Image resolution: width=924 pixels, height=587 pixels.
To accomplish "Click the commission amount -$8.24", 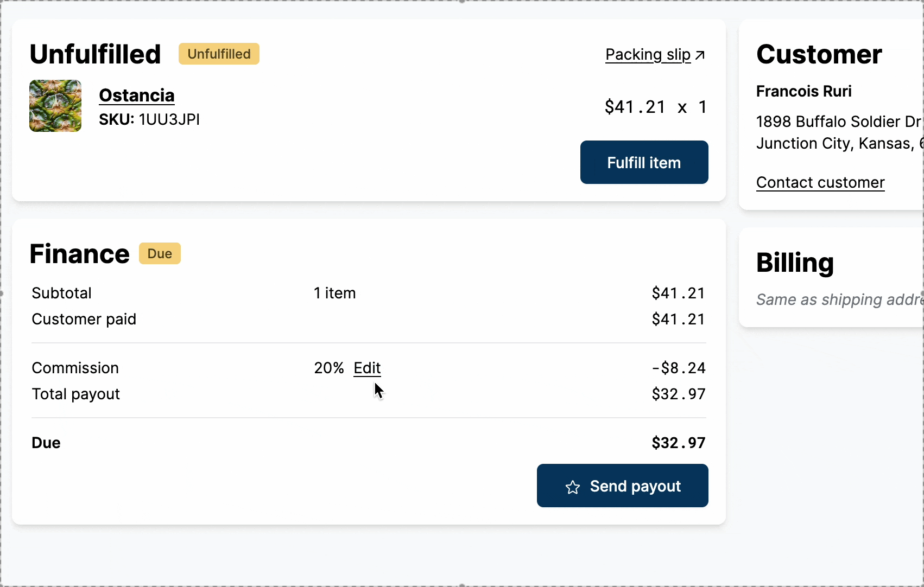I will [x=678, y=368].
